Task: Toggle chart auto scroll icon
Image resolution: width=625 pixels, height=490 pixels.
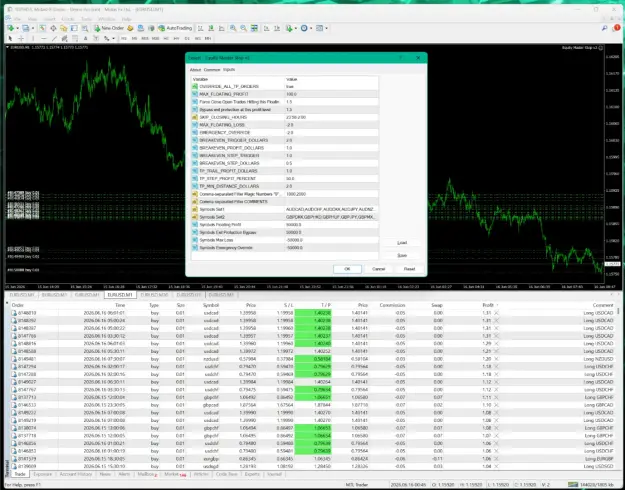Action: pos(266,28)
